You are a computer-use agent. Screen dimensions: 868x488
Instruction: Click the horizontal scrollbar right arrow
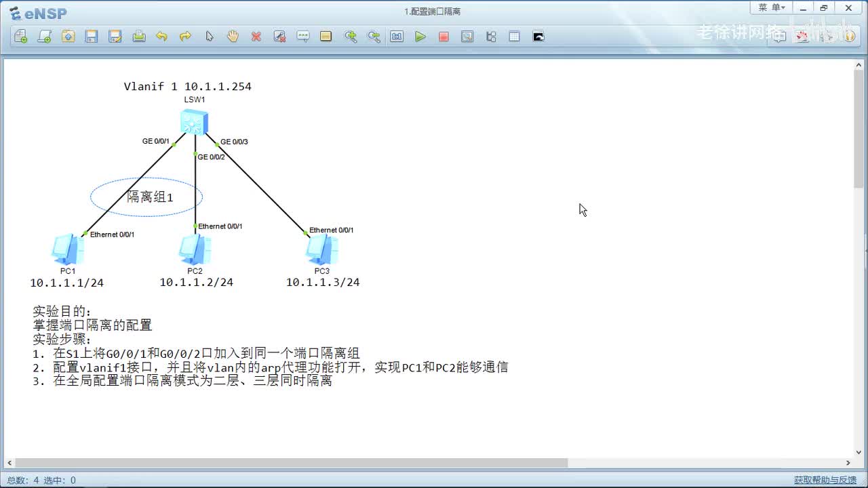click(848, 463)
